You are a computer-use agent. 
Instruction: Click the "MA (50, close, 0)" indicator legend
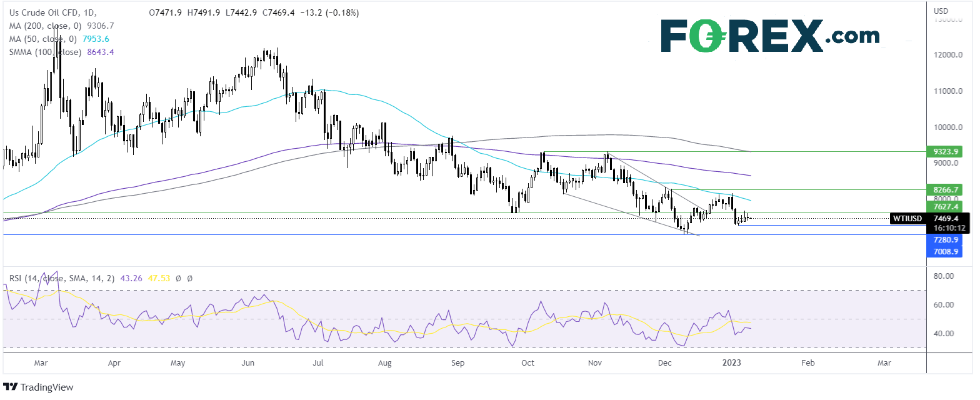(44, 39)
